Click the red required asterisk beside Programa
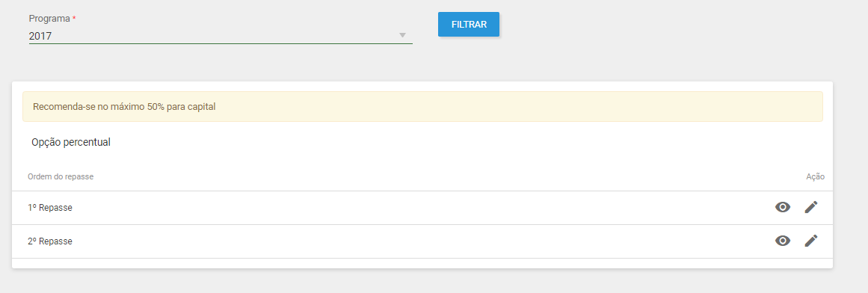868x293 pixels. (x=74, y=18)
